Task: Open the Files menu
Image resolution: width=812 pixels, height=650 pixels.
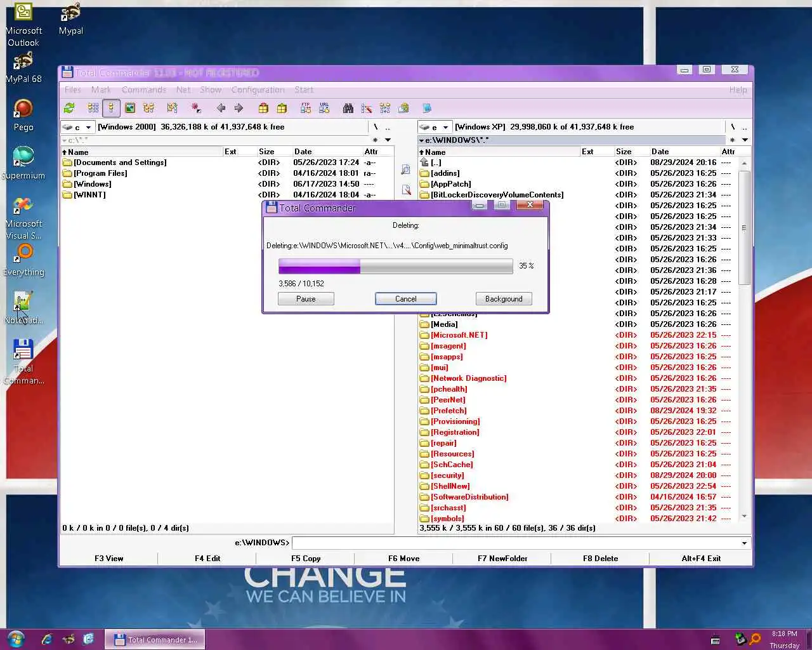Action: pos(73,90)
